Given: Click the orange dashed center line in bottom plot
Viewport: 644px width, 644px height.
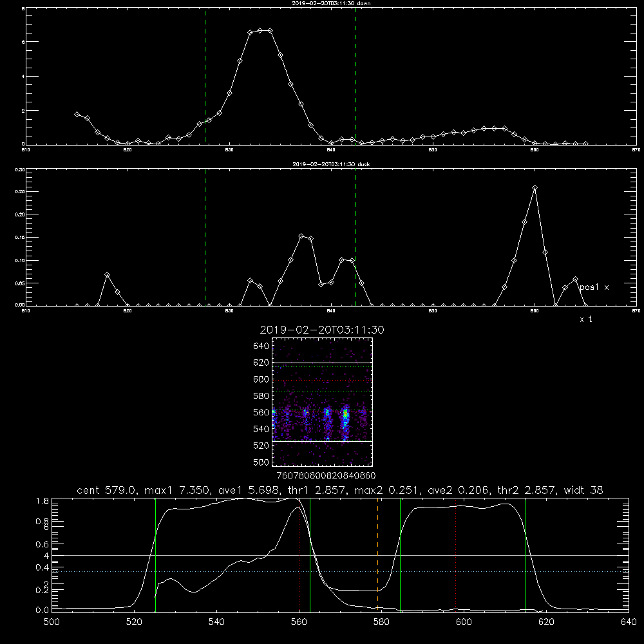Looking at the screenshot, I should (377, 554).
